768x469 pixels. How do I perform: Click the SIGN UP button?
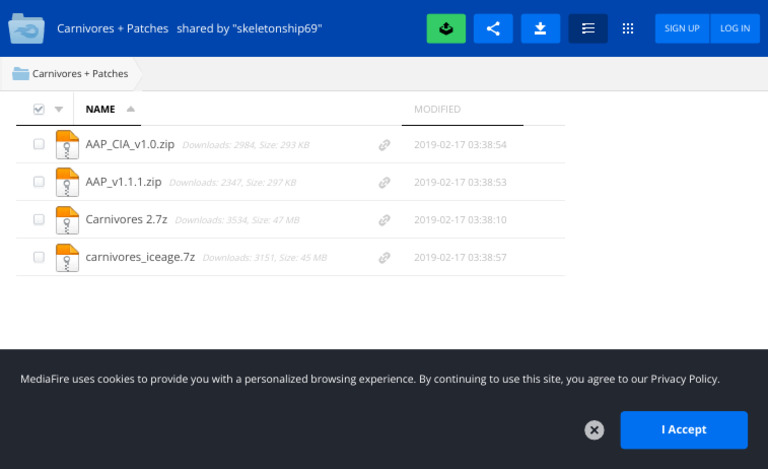pos(682,29)
